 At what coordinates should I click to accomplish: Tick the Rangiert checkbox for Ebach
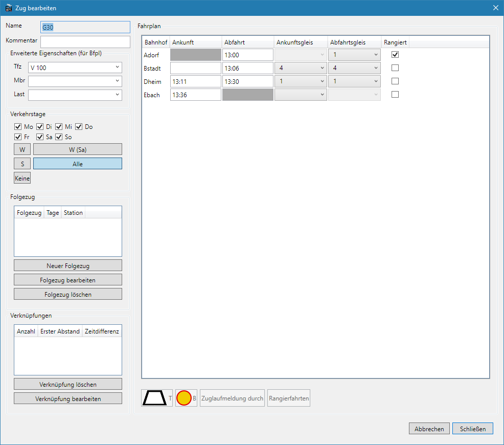(x=395, y=94)
